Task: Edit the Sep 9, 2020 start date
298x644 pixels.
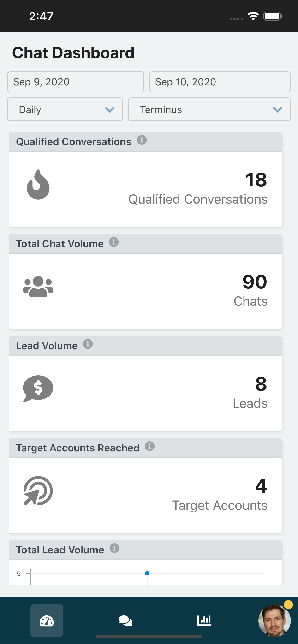Action: 76,82
